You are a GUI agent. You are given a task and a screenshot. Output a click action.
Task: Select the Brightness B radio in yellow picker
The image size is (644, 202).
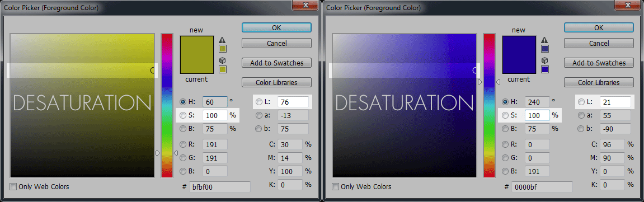[182, 129]
